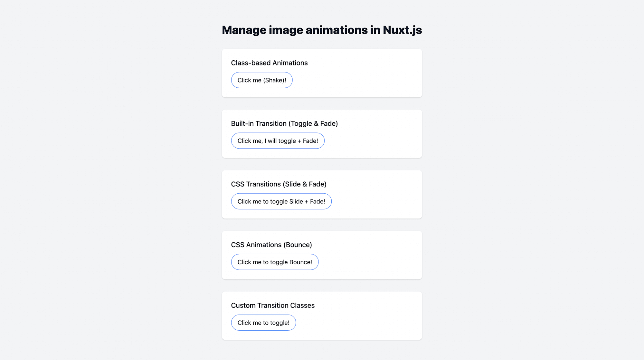Click the 'Click me (Shake)!' button
This screenshot has height=360, width=644.
point(262,80)
